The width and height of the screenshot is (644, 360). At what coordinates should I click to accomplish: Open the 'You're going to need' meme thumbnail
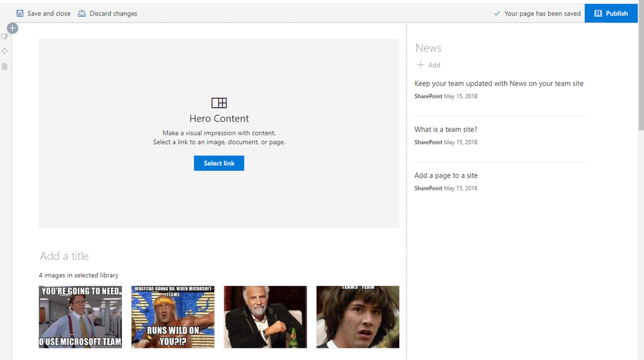point(80,317)
